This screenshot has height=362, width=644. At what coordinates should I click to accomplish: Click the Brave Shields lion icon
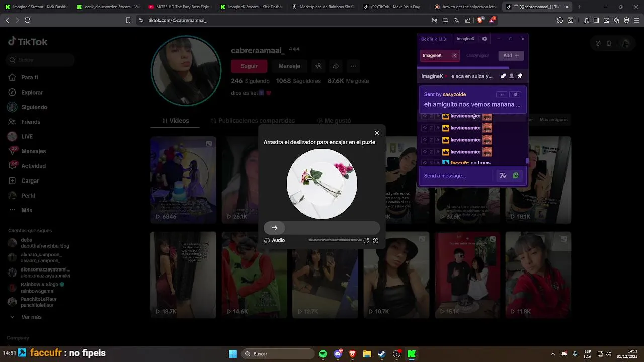480,20
